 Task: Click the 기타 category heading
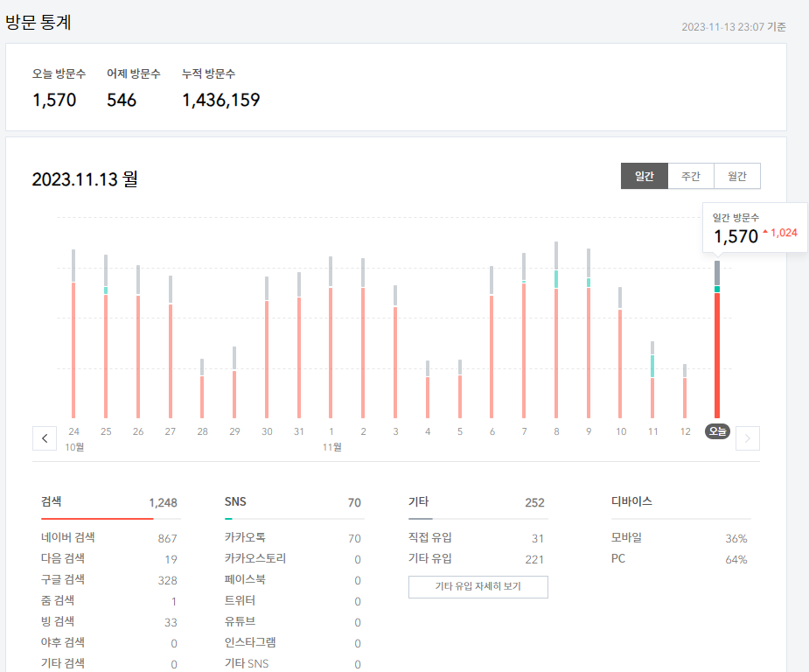418,501
